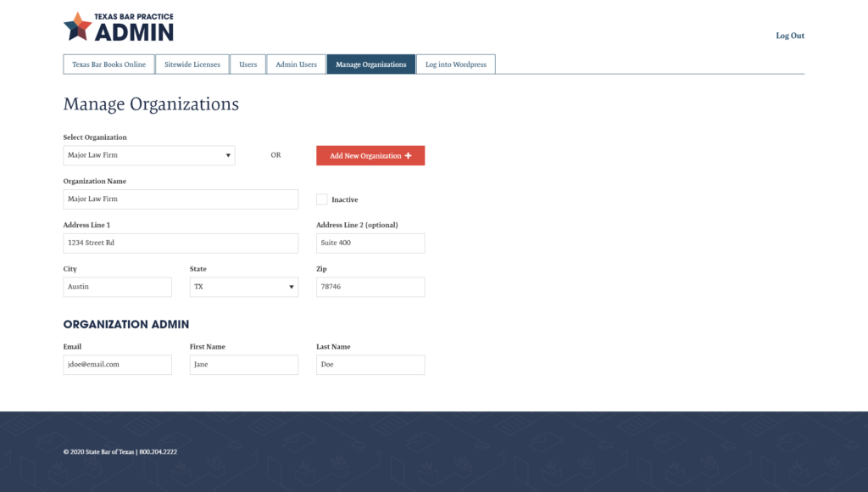Click the Manage Organizations tab
The image size is (868, 492).
(370, 64)
